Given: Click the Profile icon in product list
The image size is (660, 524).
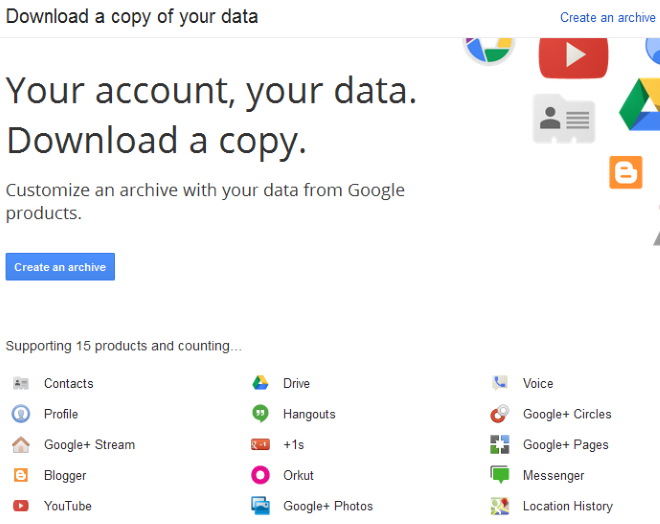Looking at the screenshot, I should coord(20,414).
